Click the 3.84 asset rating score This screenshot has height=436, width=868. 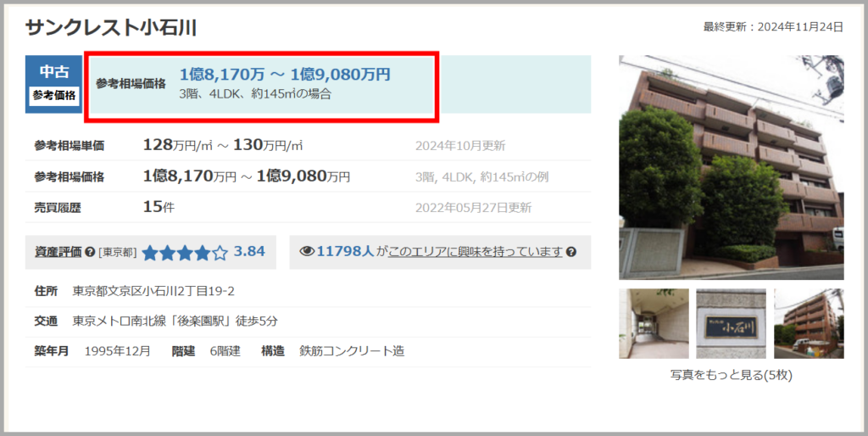point(249,252)
